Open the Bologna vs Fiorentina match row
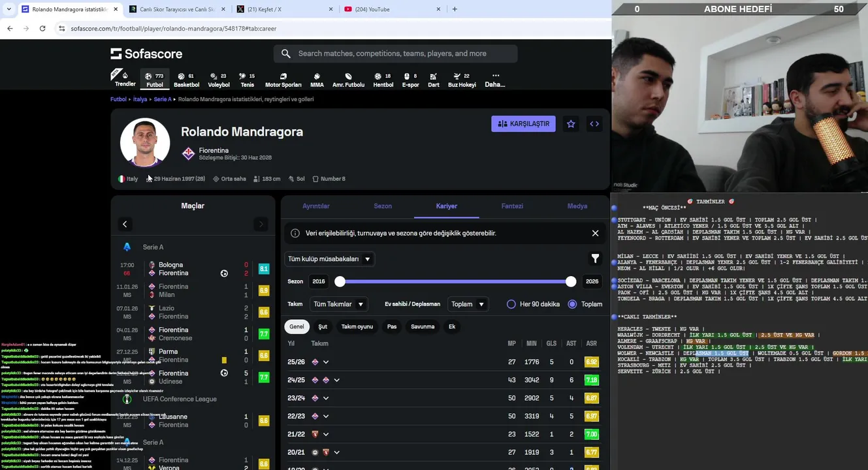 (x=193, y=269)
